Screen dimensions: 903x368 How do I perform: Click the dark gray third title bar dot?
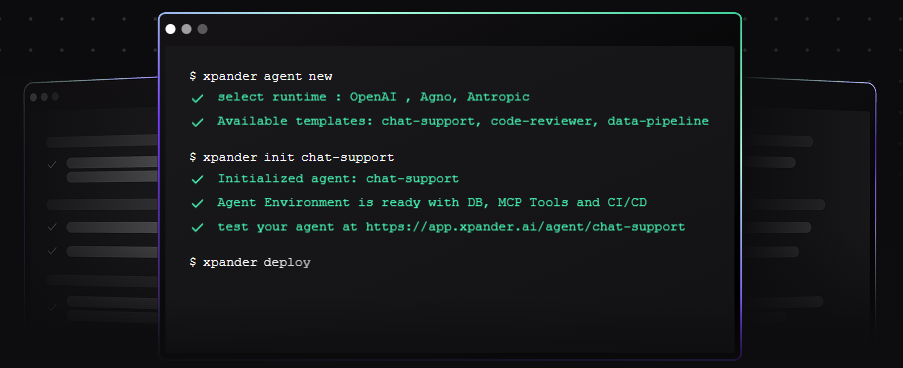[203, 29]
